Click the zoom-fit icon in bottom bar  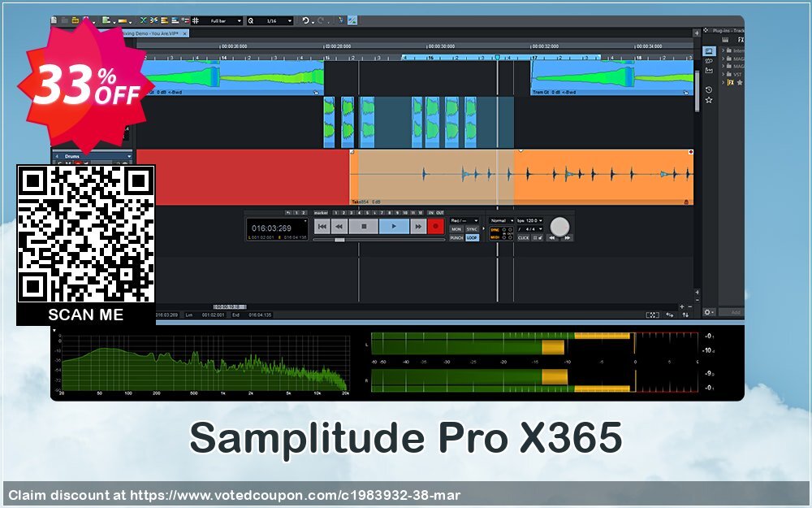coord(653,315)
